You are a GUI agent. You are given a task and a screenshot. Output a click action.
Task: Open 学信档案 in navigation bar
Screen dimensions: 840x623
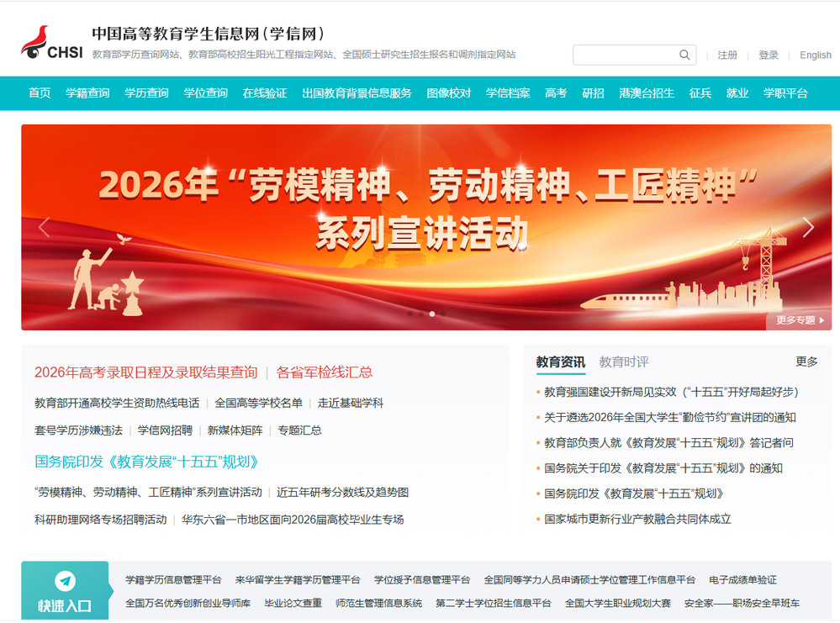pos(508,93)
